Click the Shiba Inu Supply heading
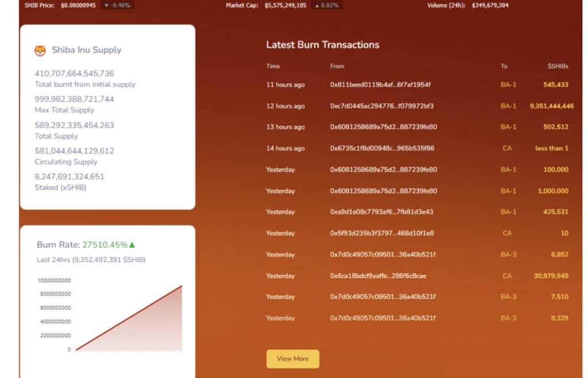588x378 pixels. [x=87, y=50]
